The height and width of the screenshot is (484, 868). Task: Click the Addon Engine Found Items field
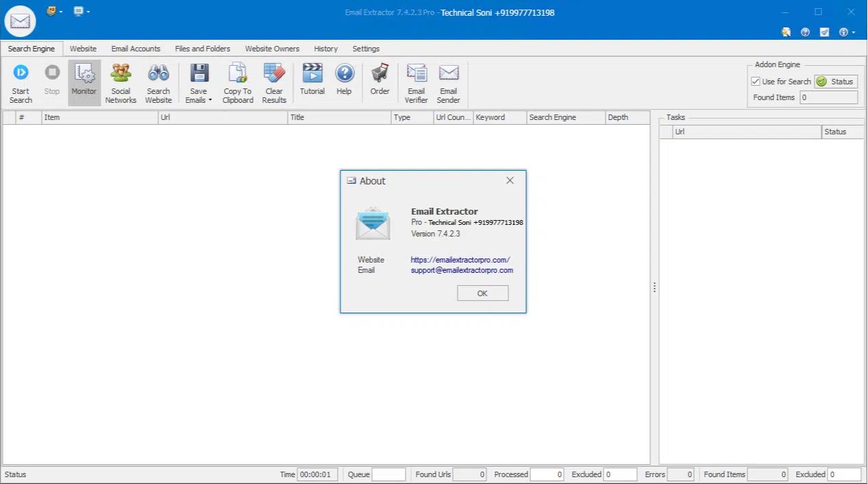pyautogui.click(x=828, y=97)
